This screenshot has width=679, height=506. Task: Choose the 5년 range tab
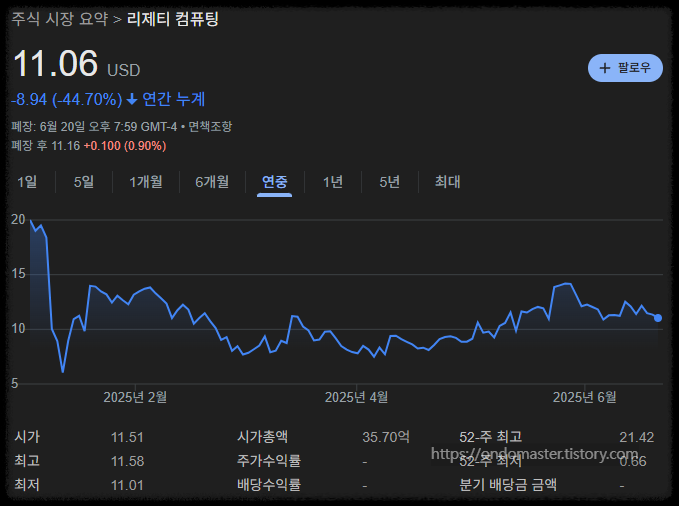(x=389, y=182)
